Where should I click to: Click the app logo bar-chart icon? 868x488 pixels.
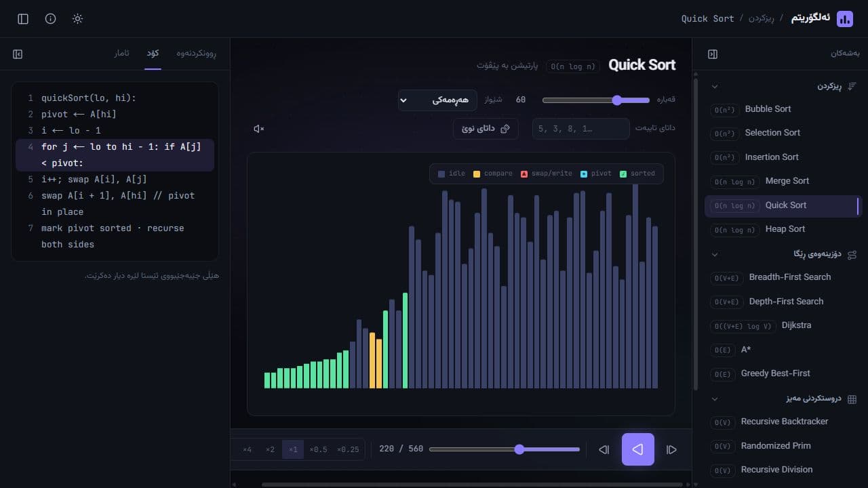pos(845,19)
